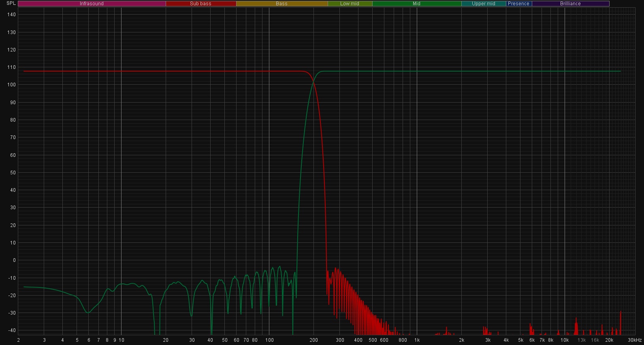Screen dimensions: 644x345
Task: Click the 80 value on SPL axis
Action: (x=13, y=120)
